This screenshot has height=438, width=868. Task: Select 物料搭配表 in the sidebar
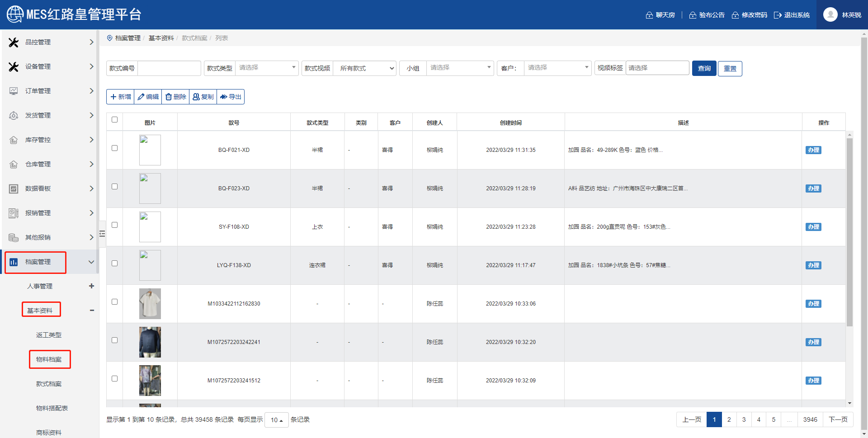coord(52,408)
